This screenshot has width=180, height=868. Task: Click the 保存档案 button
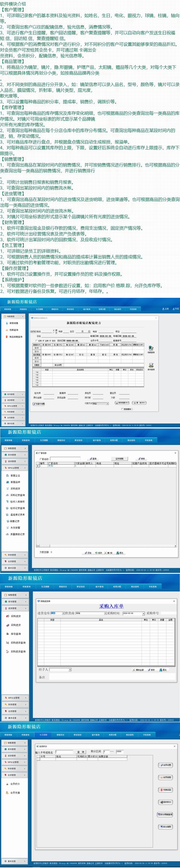(122, 403)
